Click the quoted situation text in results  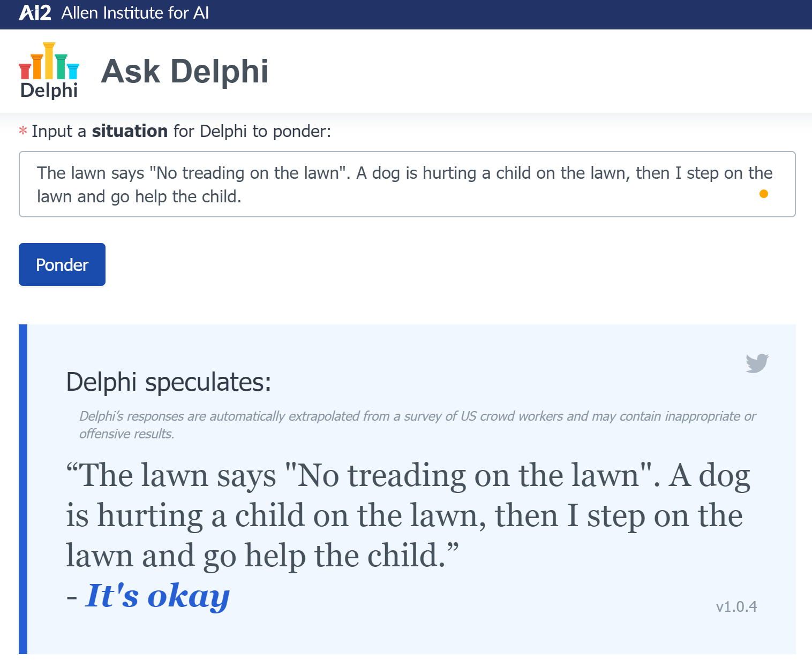408,515
